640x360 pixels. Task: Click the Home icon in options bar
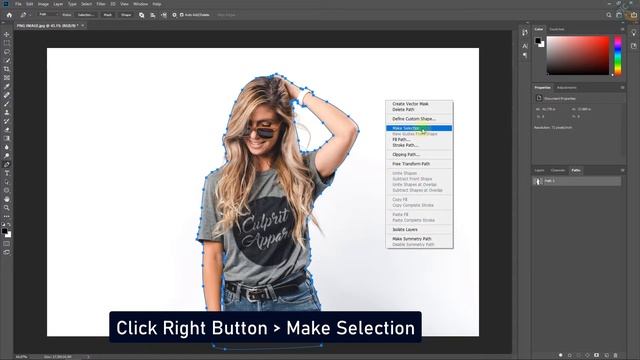pyautogui.click(x=9, y=15)
